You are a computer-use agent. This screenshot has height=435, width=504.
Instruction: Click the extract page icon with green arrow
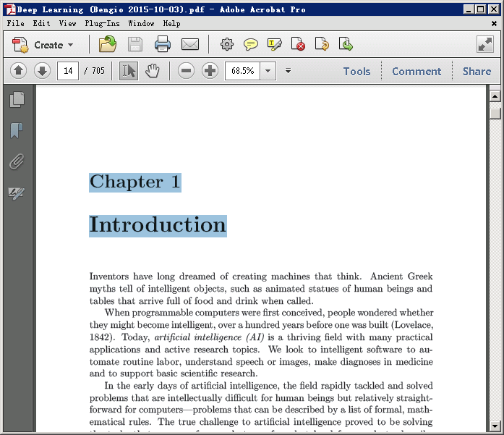tap(346, 44)
